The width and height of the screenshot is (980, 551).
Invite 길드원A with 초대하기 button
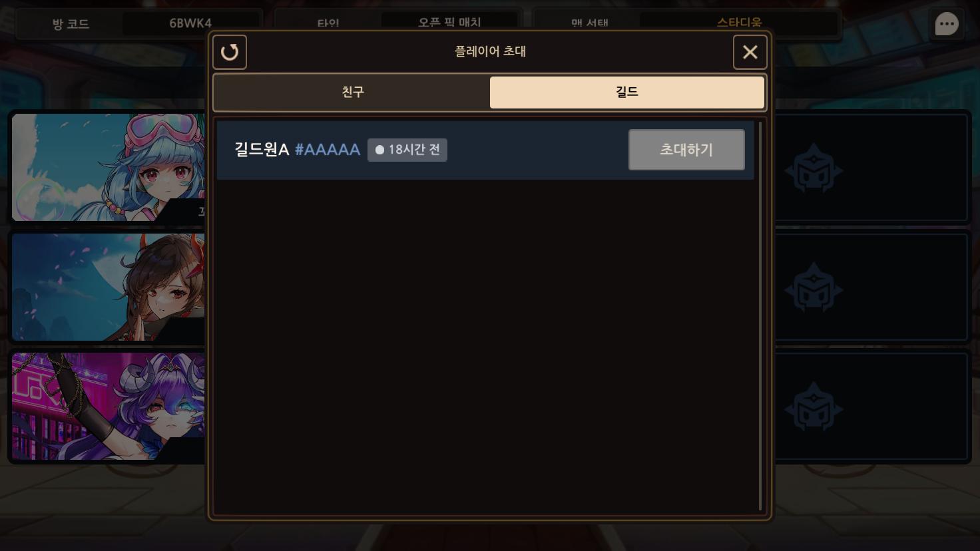coord(686,150)
